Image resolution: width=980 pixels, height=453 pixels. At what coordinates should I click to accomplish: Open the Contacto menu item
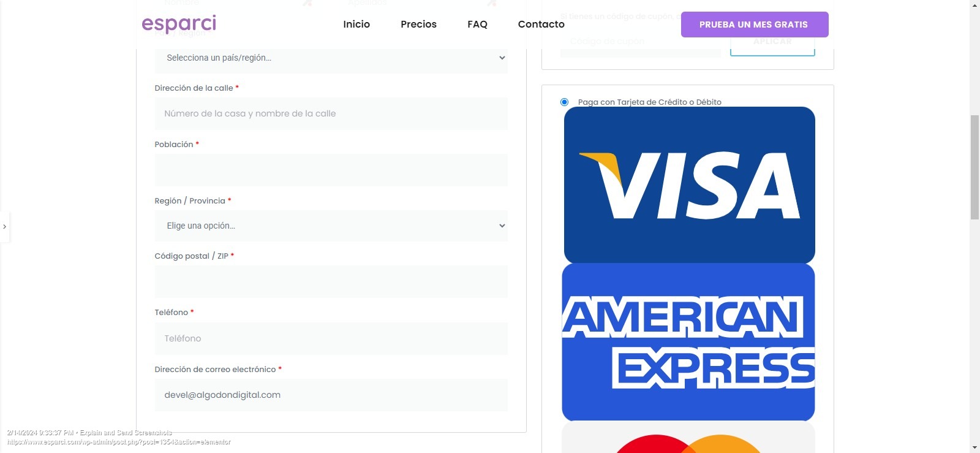point(541,25)
